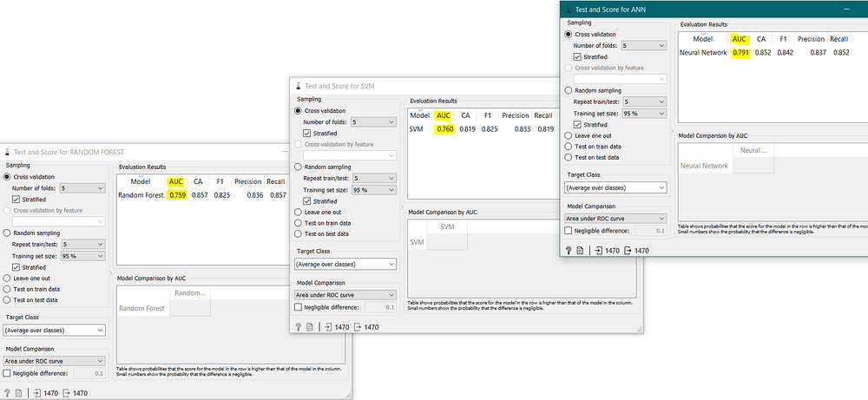Viewport: 868px width, 400px height.
Task: Click help icon in SVM window
Action: [x=298, y=327]
